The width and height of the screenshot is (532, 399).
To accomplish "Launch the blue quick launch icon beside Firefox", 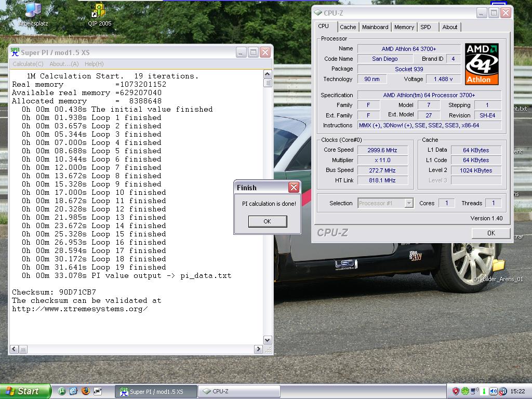I will click(x=74, y=391).
